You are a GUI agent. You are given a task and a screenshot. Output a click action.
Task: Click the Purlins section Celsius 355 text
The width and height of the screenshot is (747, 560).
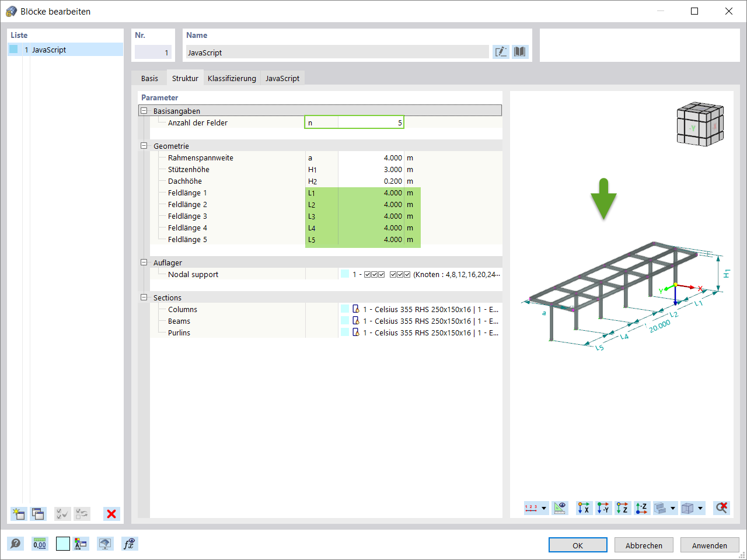(431, 332)
